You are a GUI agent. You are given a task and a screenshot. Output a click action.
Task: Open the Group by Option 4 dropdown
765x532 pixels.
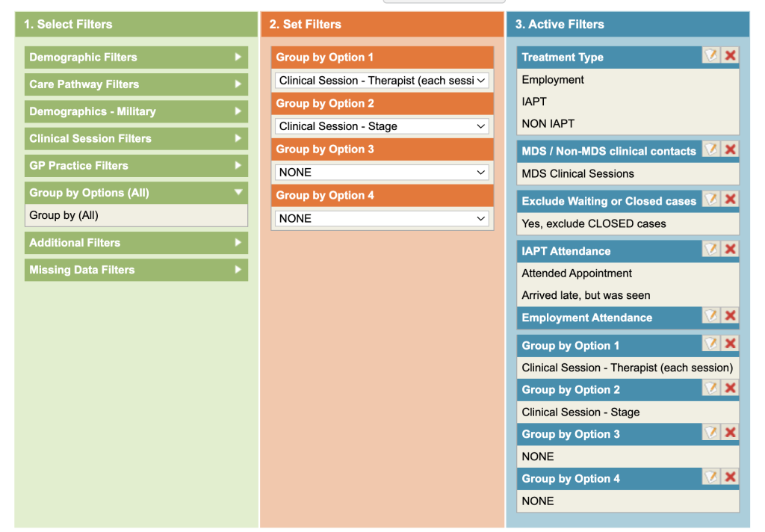[382, 218]
